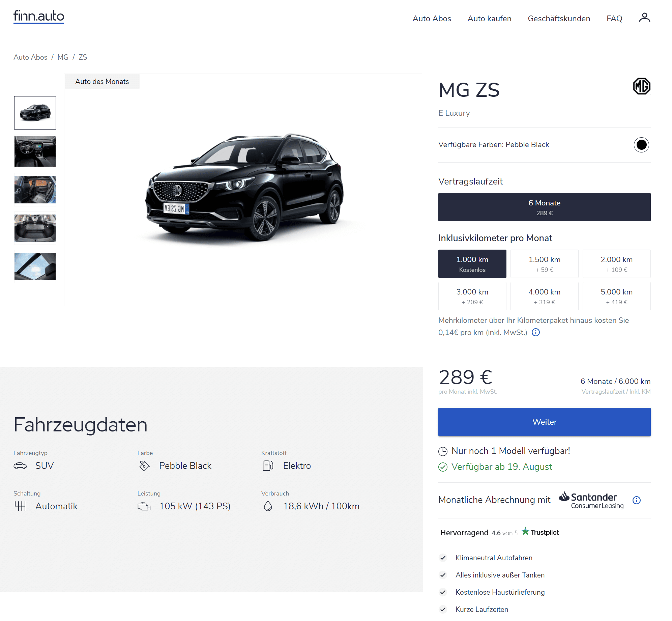The width and height of the screenshot is (672, 621).
Task: Click the finn.auto logo
Action: (39, 16)
